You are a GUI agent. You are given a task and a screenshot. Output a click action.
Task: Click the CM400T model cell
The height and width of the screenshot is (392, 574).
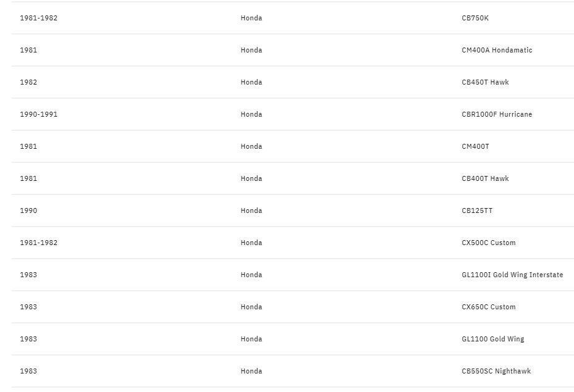coord(475,146)
